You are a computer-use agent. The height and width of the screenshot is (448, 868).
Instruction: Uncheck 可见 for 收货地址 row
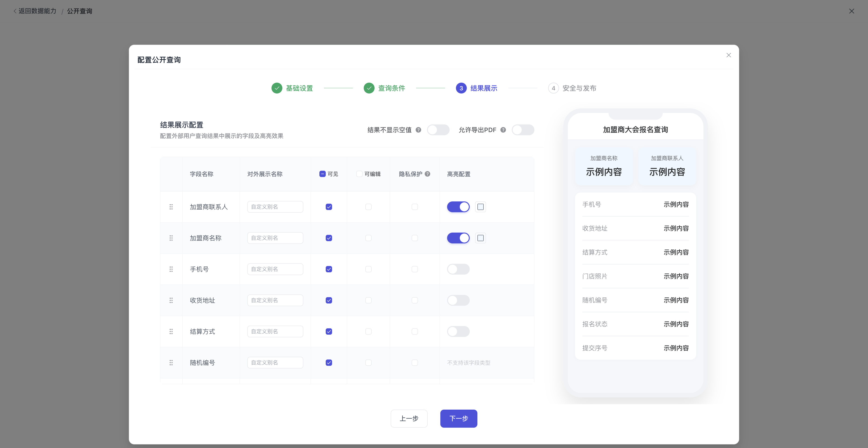click(x=329, y=300)
